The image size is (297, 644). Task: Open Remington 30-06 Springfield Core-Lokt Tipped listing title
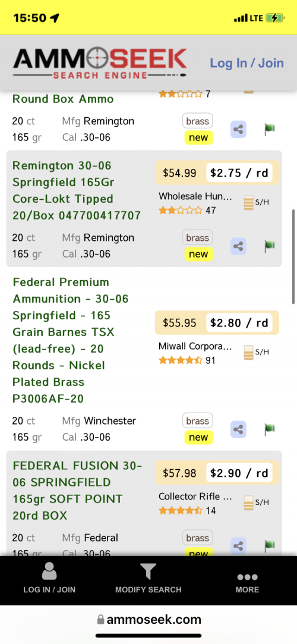coord(77,190)
